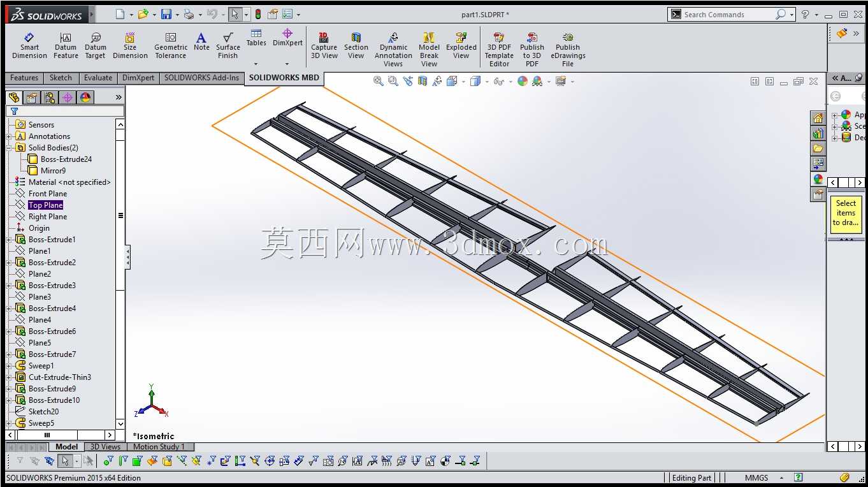Activate the Size Dimension tool

(130, 46)
